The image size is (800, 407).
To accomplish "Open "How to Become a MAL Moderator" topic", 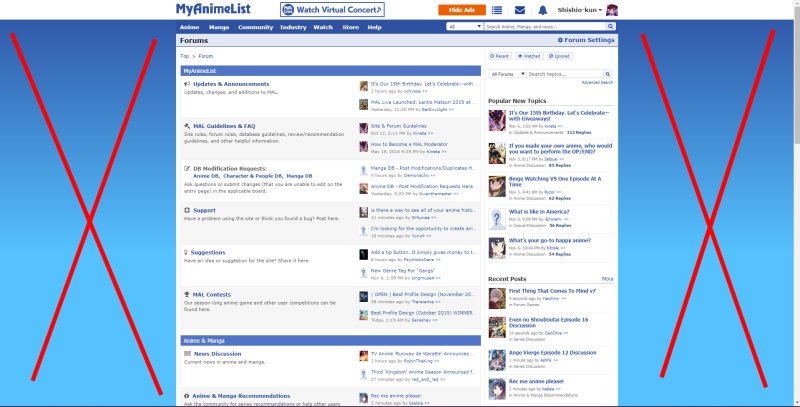I will (x=409, y=144).
